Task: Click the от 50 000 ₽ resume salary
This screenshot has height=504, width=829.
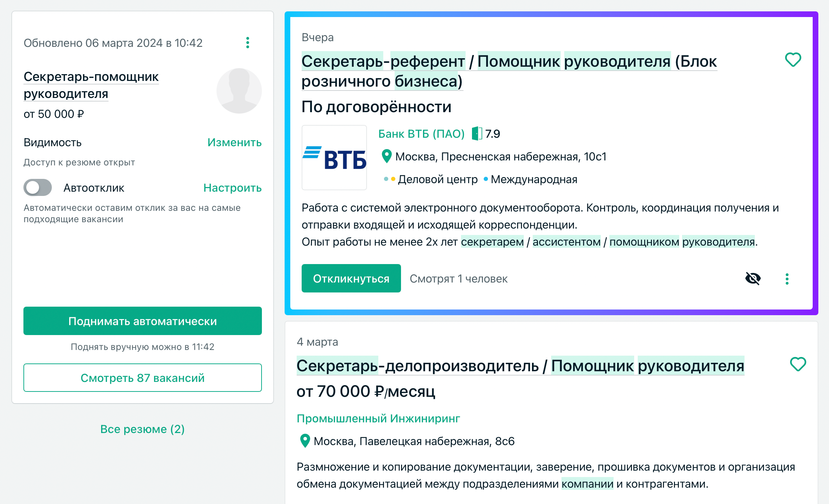Action: coord(54,114)
